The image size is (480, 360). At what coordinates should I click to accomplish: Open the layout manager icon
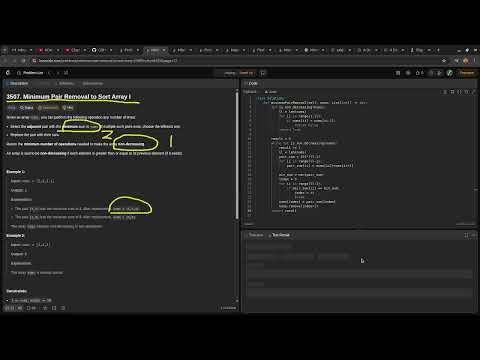point(398,73)
